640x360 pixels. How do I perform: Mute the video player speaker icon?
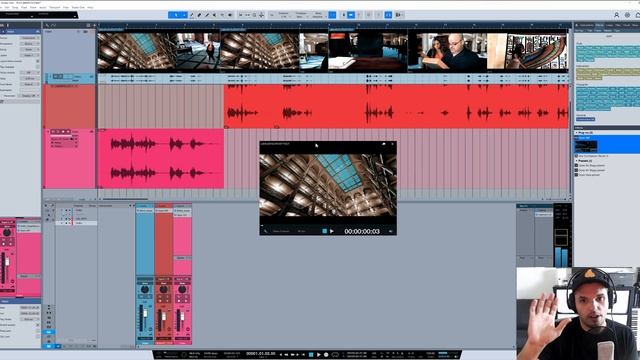coord(390,231)
